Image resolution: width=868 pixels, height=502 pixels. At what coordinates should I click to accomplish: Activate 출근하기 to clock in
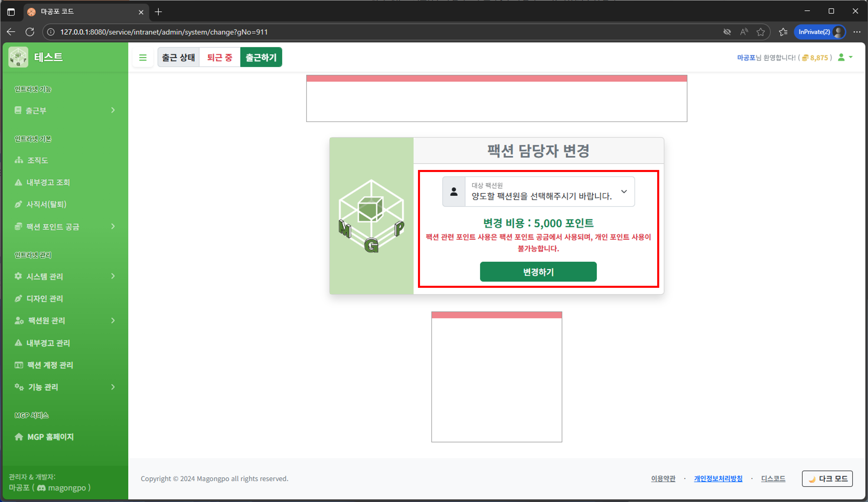[261, 57]
